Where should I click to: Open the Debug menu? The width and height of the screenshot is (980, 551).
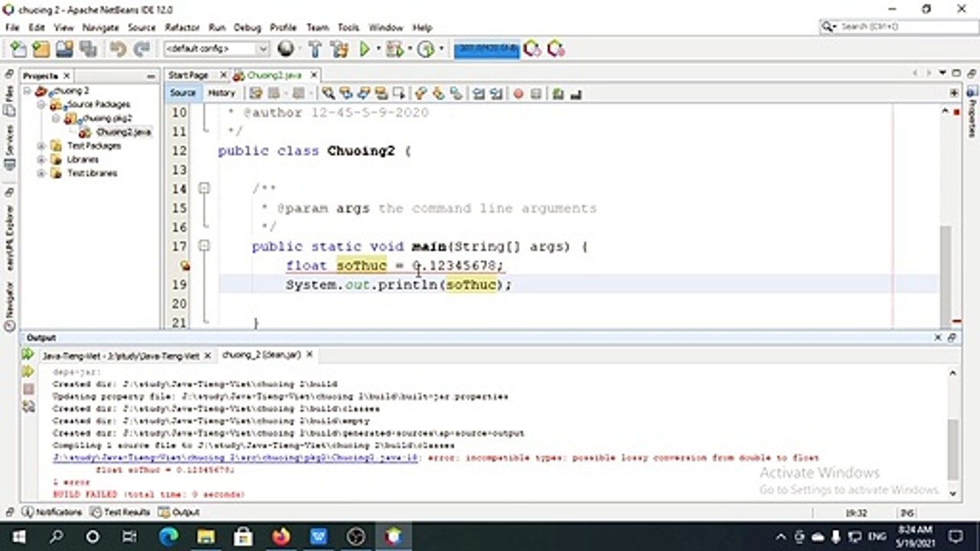247,28
